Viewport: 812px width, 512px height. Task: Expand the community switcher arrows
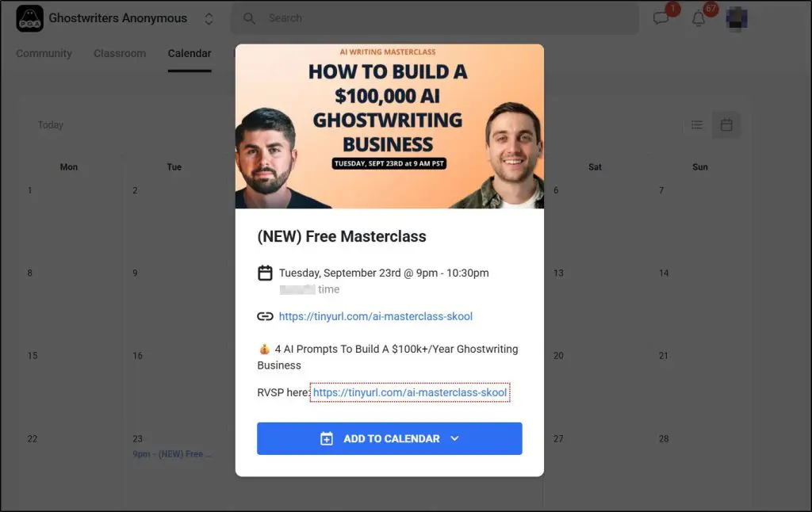[x=209, y=19]
